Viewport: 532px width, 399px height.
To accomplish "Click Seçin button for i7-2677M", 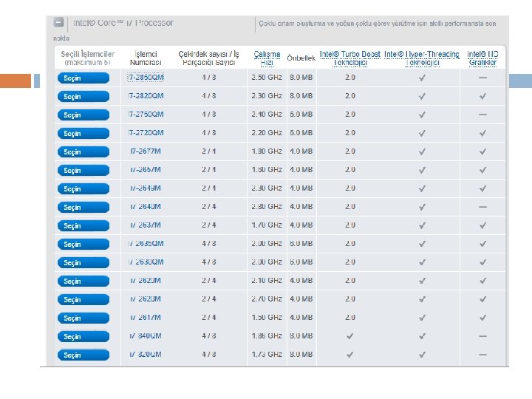I will point(83,151).
